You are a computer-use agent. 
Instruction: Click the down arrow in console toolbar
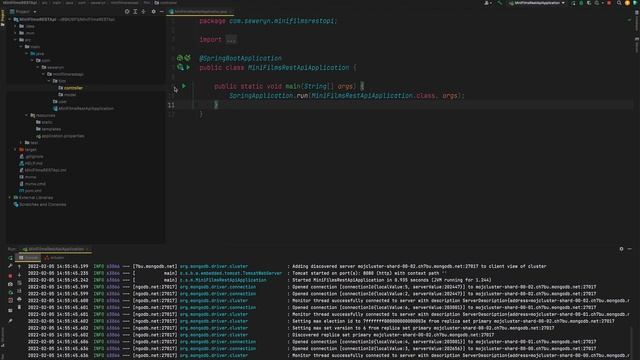point(19,275)
